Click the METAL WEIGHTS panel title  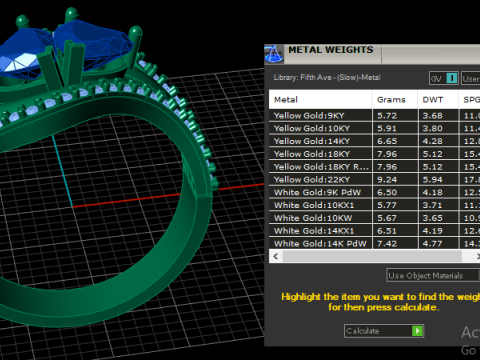click(x=331, y=50)
